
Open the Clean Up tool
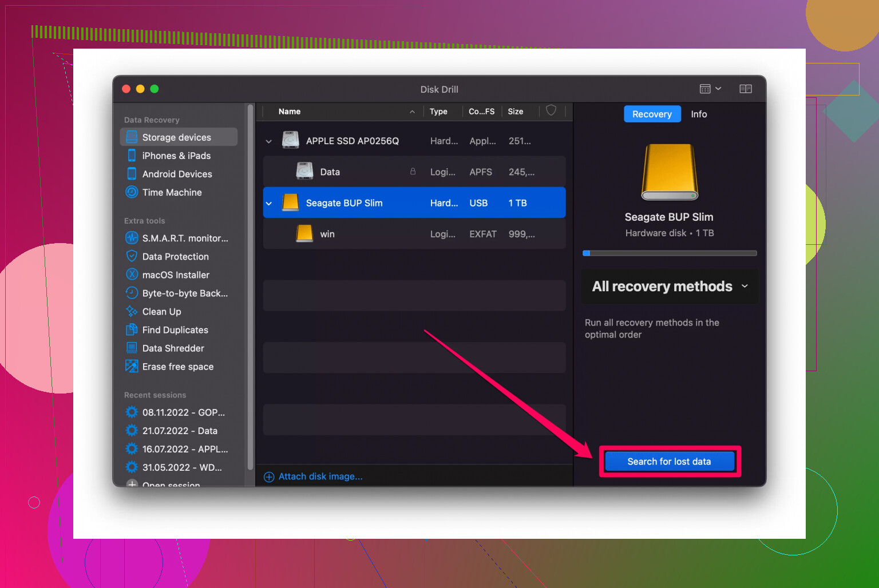(132, 311)
